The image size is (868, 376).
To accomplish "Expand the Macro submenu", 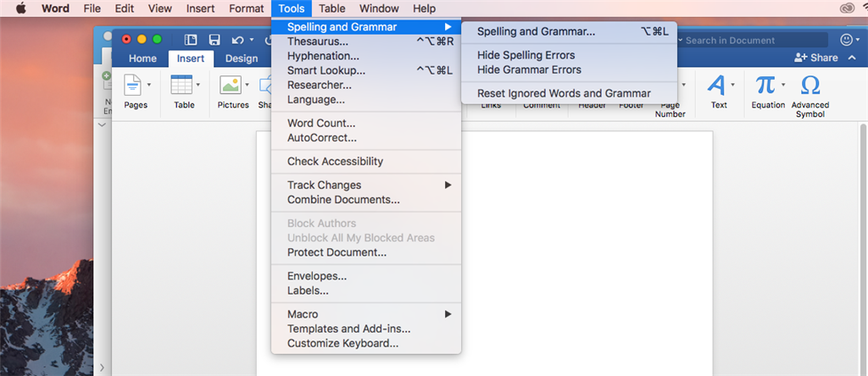I will tap(366, 314).
